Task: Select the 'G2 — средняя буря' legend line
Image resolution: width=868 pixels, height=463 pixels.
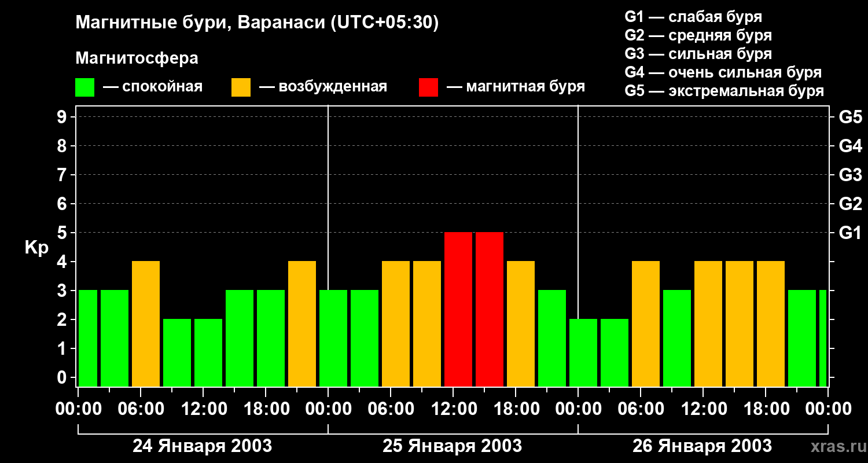Action: pos(698,35)
